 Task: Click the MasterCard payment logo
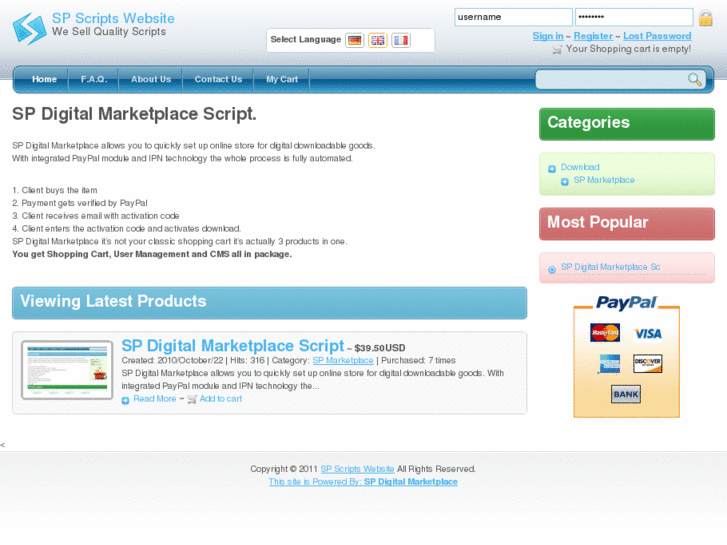click(x=605, y=333)
